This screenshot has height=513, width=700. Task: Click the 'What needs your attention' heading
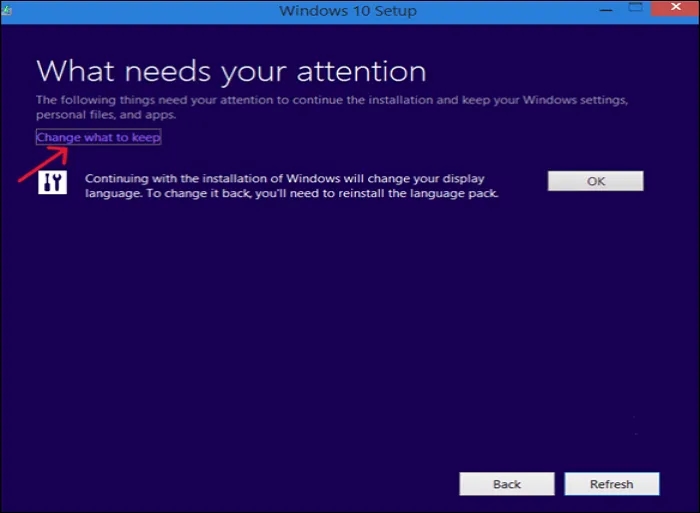tap(231, 71)
